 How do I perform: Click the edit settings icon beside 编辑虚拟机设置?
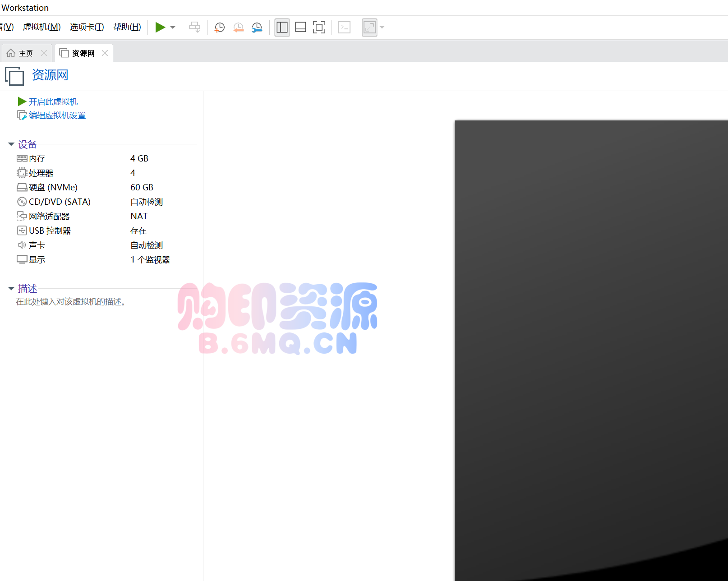pos(22,115)
